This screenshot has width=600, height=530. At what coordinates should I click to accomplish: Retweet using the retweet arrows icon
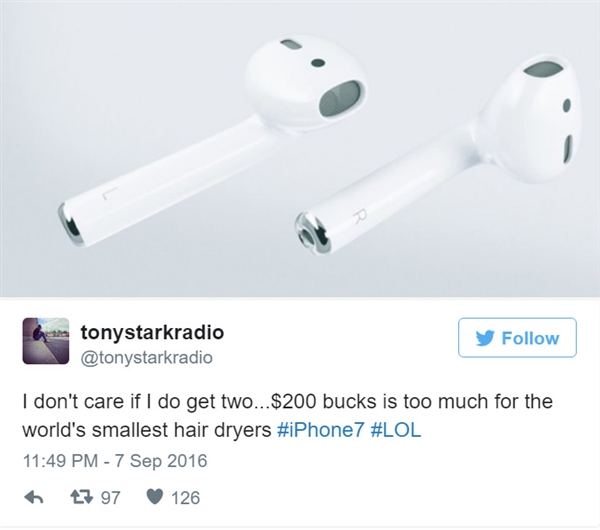(82, 497)
